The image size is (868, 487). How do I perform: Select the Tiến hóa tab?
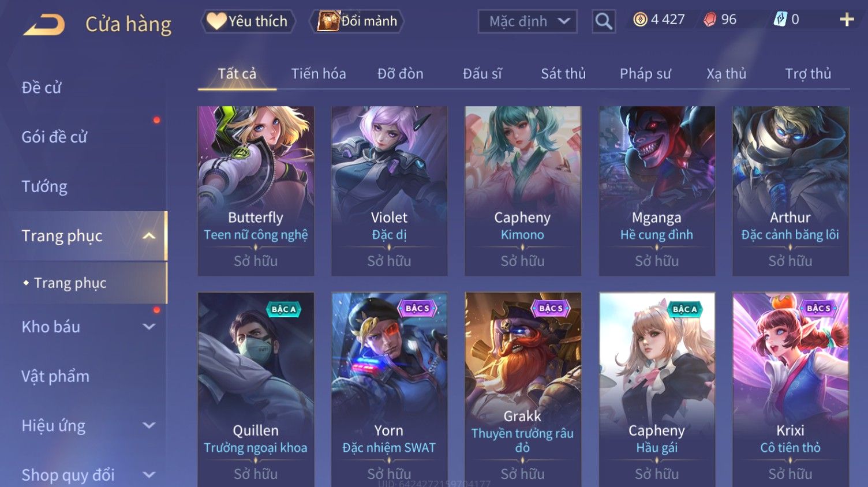(319, 74)
